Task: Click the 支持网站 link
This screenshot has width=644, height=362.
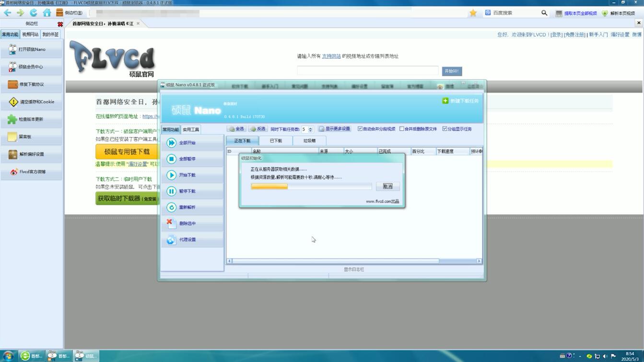Action: pyautogui.click(x=331, y=56)
